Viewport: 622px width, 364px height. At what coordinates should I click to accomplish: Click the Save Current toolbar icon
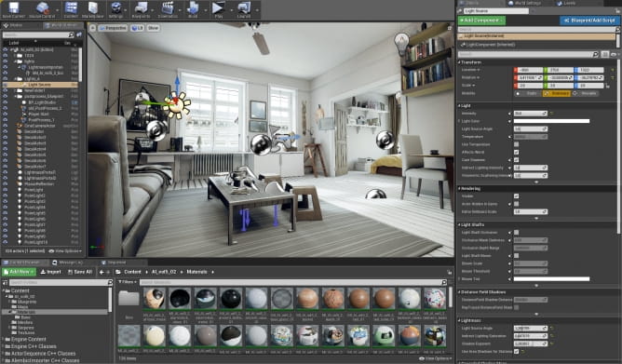click(13, 7)
